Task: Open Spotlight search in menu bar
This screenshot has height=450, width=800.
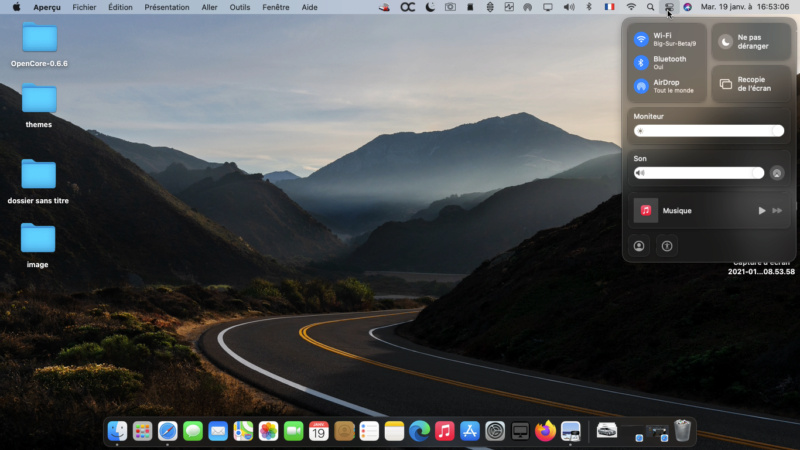Action: pos(650,7)
